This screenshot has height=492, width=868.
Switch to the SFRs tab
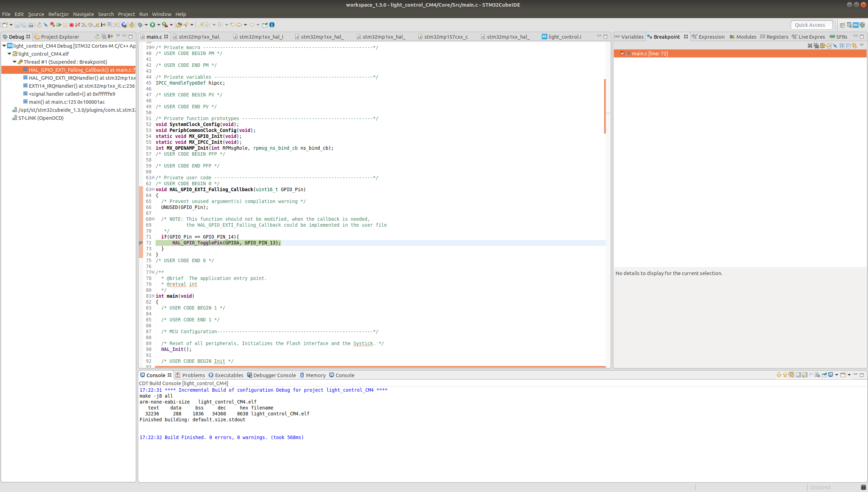click(x=838, y=37)
